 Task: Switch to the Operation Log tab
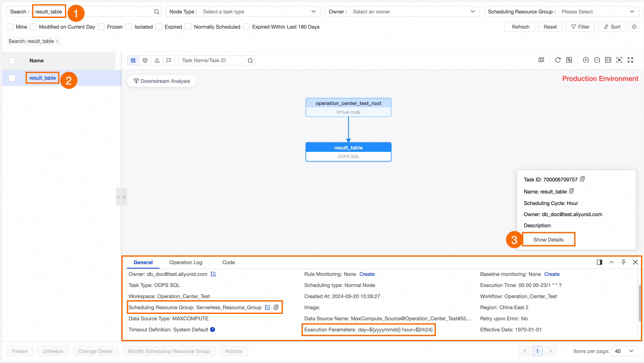[185, 262]
